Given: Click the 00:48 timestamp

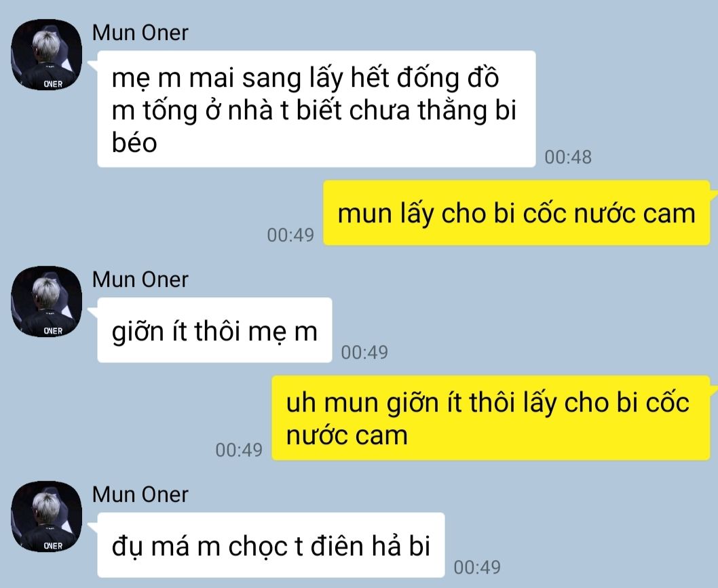Looking at the screenshot, I should click(x=568, y=157).
